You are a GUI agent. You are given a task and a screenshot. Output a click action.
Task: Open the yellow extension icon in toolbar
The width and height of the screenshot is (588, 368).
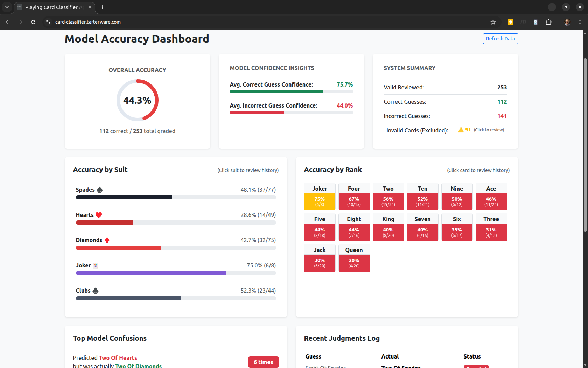[511, 22]
